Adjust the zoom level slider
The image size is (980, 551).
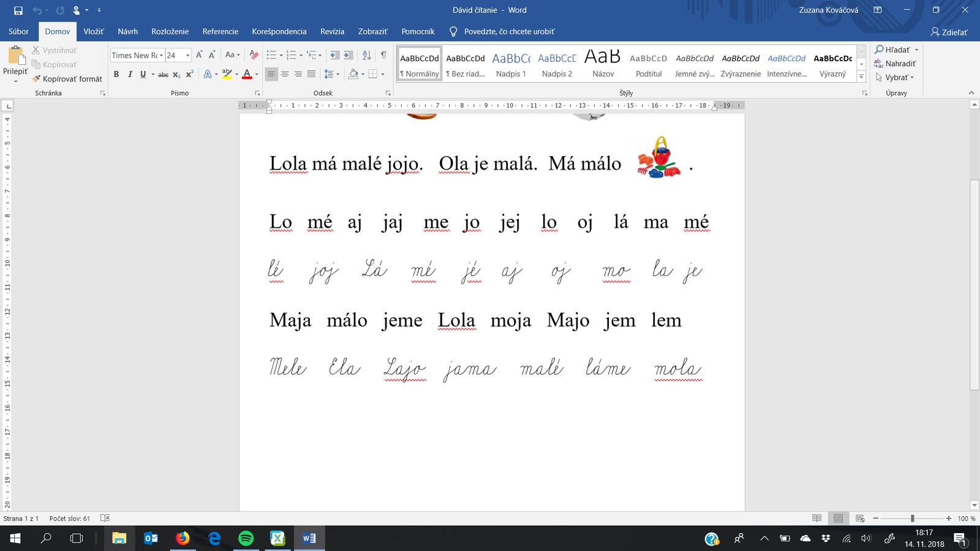[x=912, y=519]
